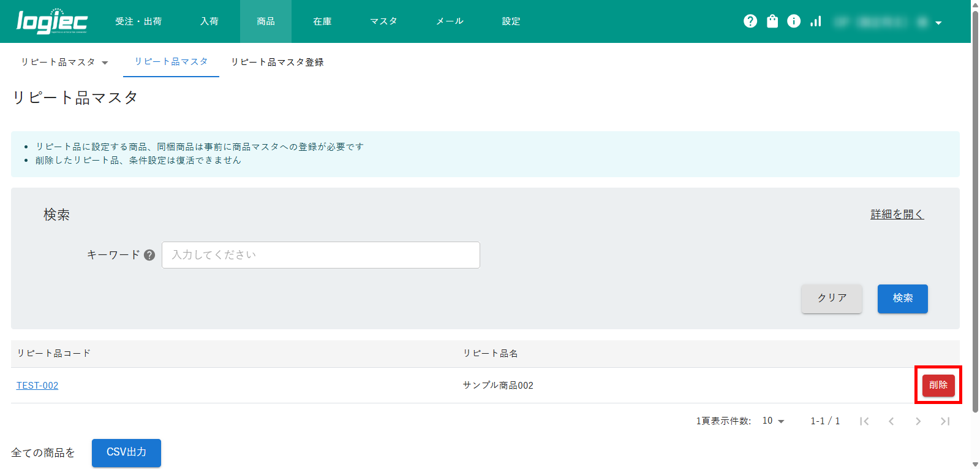Go to the last page of results
This screenshot has width=980, height=469.
[x=945, y=421]
